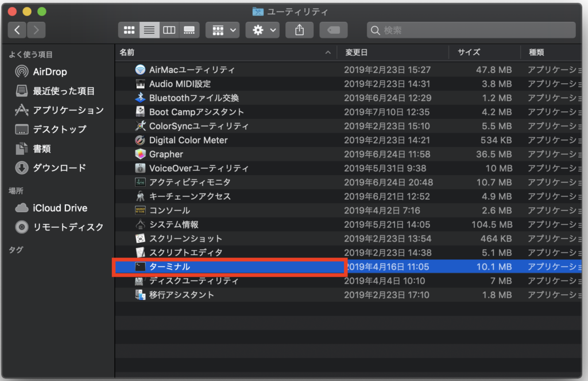Select the ディスクユーティリティ app icon
Image resolution: width=588 pixels, height=381 pixels.
tap(140, 281)
